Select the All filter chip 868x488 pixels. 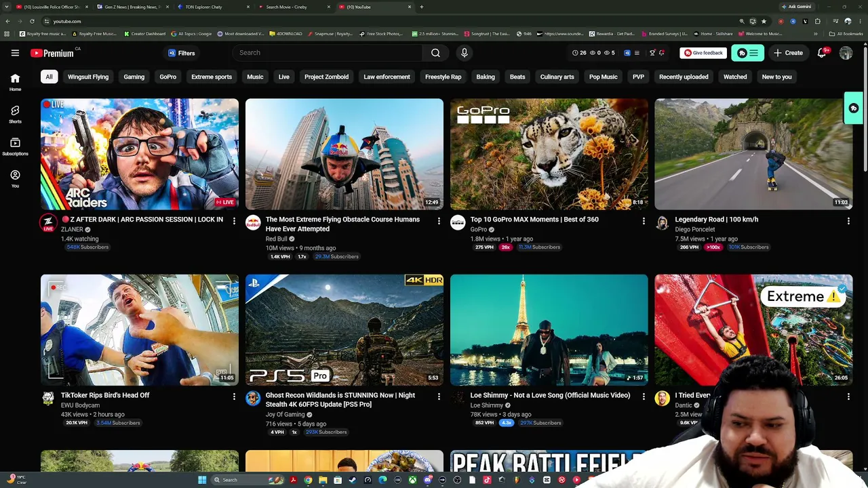pyautogui.click(x=49, y=77)
